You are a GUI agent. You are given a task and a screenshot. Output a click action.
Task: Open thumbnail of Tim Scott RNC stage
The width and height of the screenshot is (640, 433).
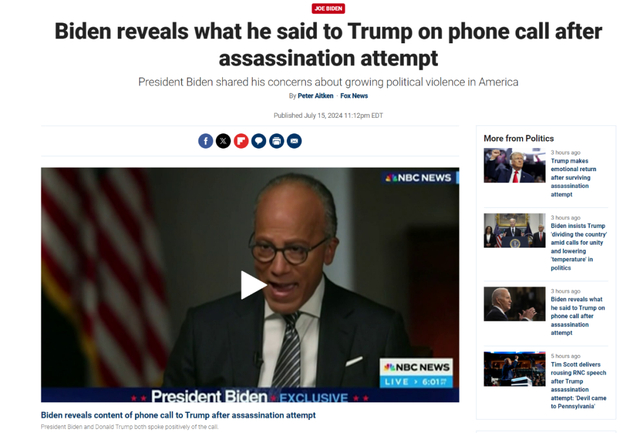[x=514, y=369]
